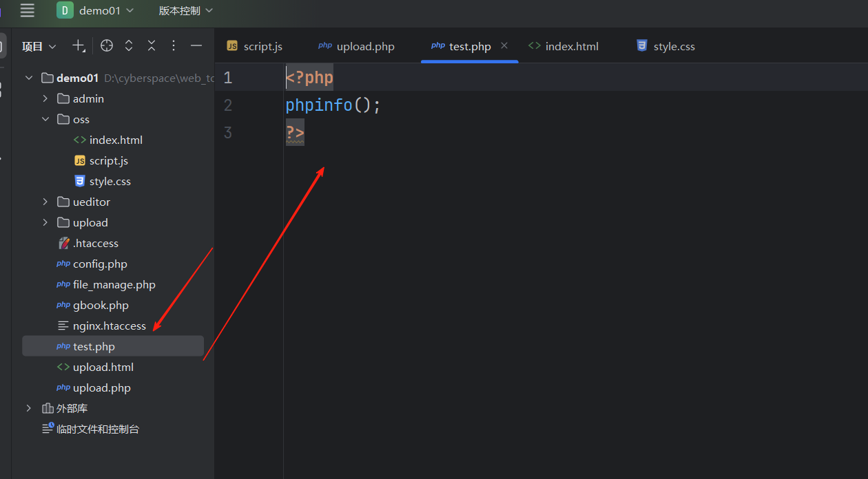Expand the admin folder
868x479 pixels.
pos(45,98)
